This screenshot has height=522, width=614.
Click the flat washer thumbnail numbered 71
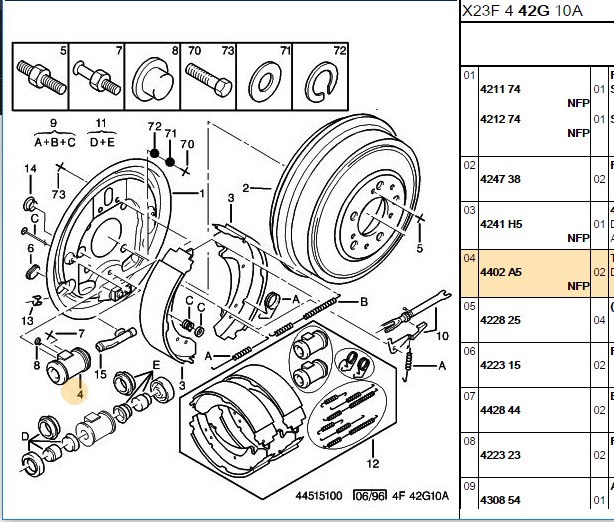point(264,76)
